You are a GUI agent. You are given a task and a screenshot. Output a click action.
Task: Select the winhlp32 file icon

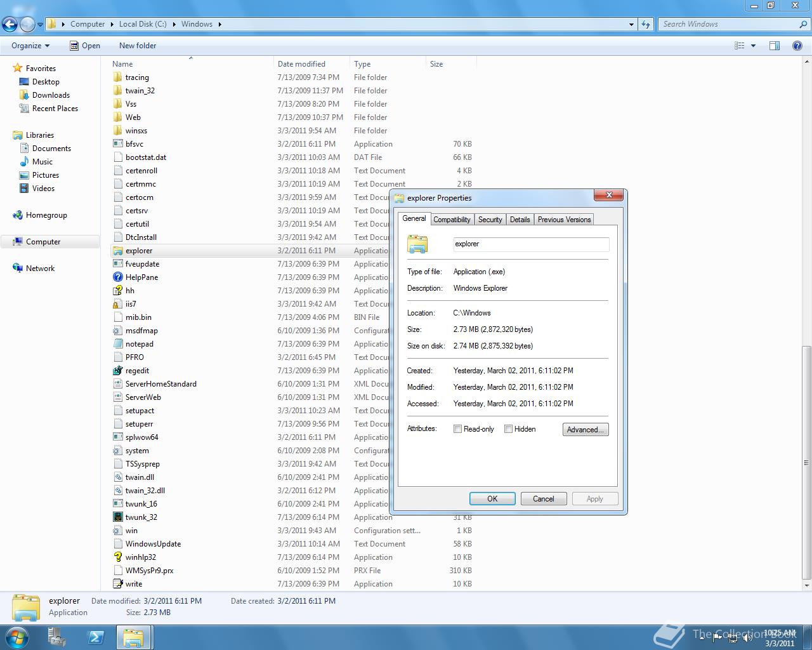click(117, 557)
